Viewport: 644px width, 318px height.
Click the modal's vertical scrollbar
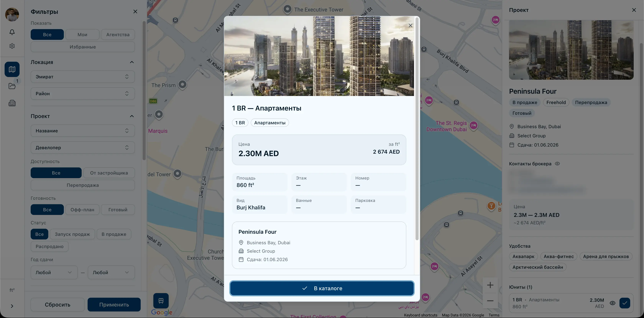pyautogui.click(x=417, y=129)
